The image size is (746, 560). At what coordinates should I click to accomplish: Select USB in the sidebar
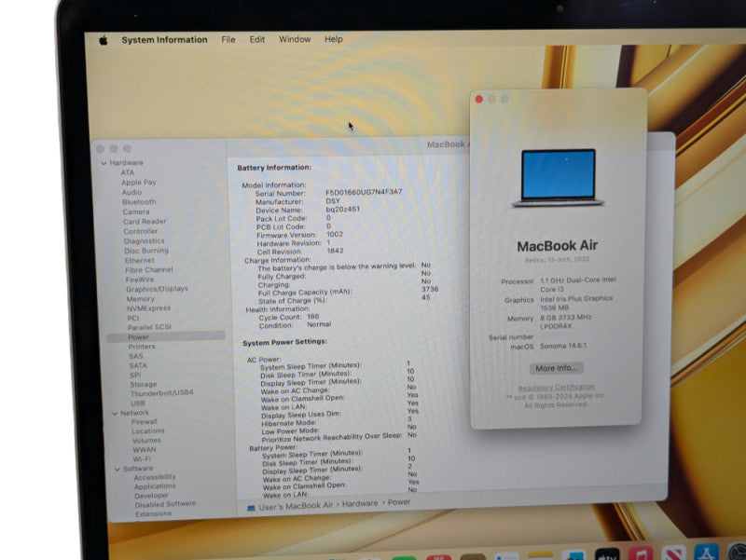coord(138,403)
